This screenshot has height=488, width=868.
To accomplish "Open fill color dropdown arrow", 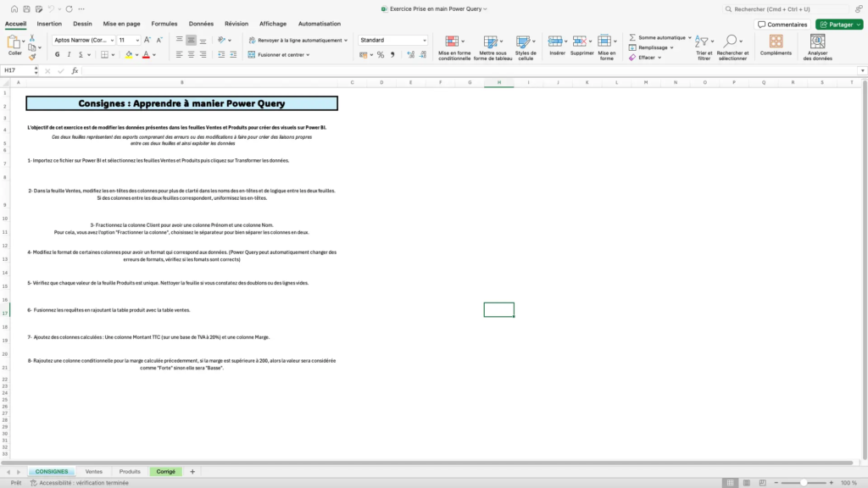I will tap(136, 55).
